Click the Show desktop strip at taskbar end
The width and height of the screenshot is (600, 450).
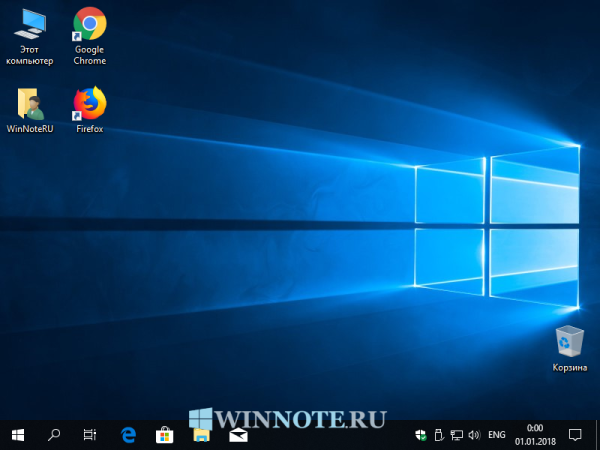coord(598,435)
